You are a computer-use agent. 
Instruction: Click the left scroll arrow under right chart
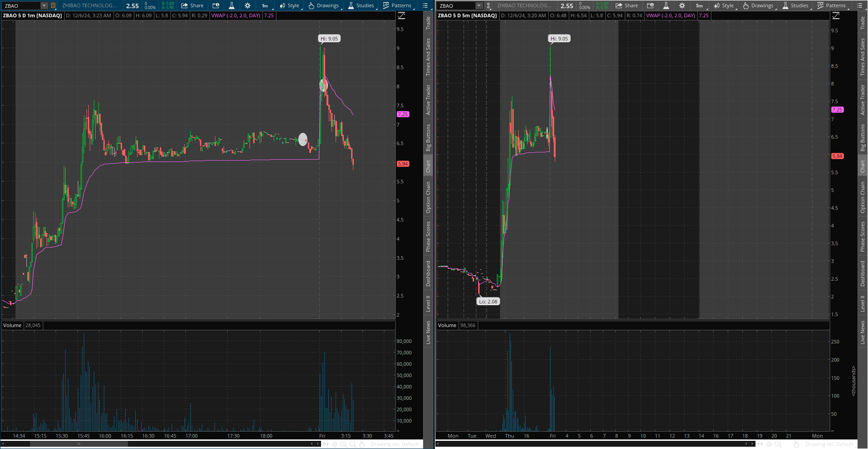point(438,444)
